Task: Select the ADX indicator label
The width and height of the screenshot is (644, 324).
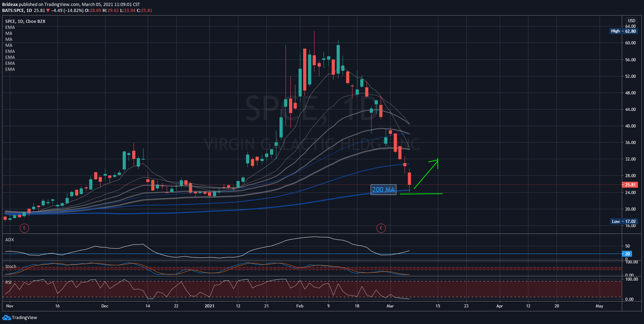Action: [10, 240]
